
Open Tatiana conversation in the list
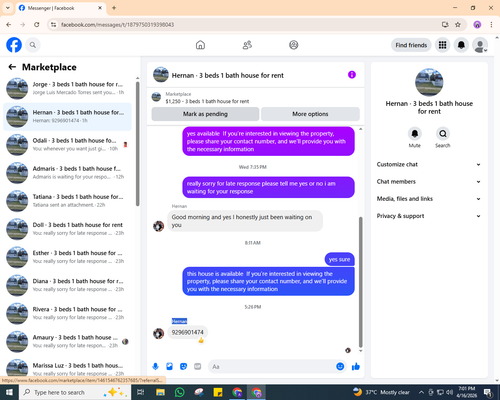[67, 201]
